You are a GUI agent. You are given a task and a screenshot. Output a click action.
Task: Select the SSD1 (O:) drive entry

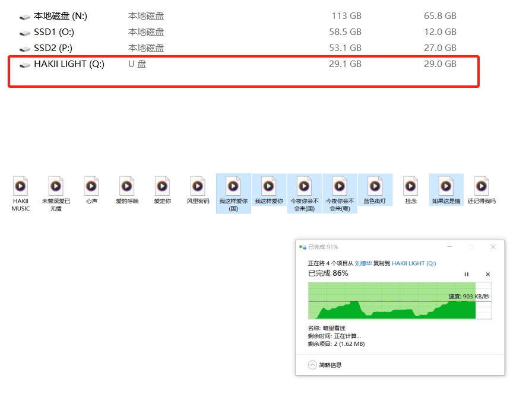[x=53, y=32]
